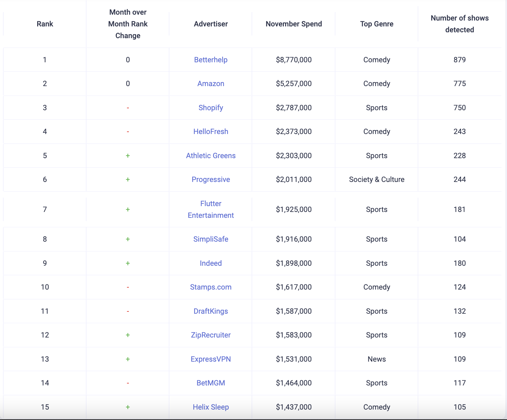Select the $2,303,000 spend cell
Image resolution: width=507 pixels, height=420 pixels.
294,156
